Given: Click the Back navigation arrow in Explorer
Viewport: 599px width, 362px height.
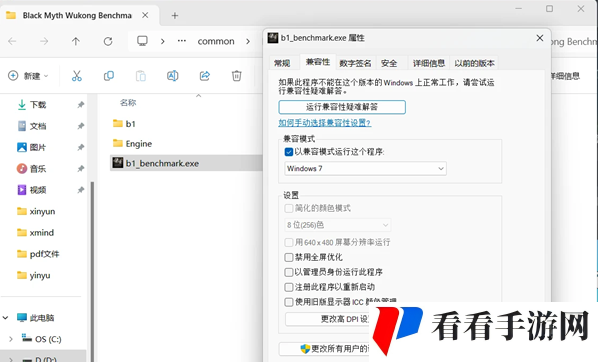Looking at the screenshot, I should [x=12, y=41].
